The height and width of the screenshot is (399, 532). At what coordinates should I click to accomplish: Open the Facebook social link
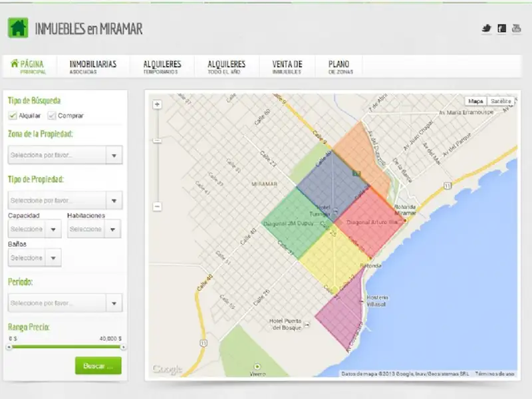(x=501, y=29)
